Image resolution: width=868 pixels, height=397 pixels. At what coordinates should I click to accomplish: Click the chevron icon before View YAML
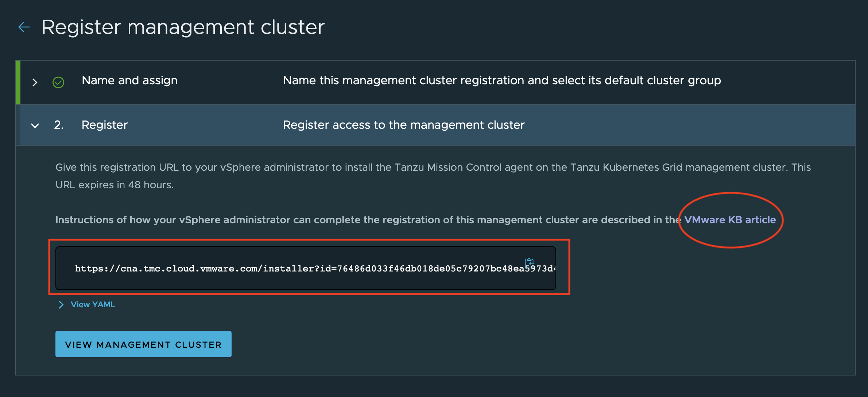[x=61, y=304]
